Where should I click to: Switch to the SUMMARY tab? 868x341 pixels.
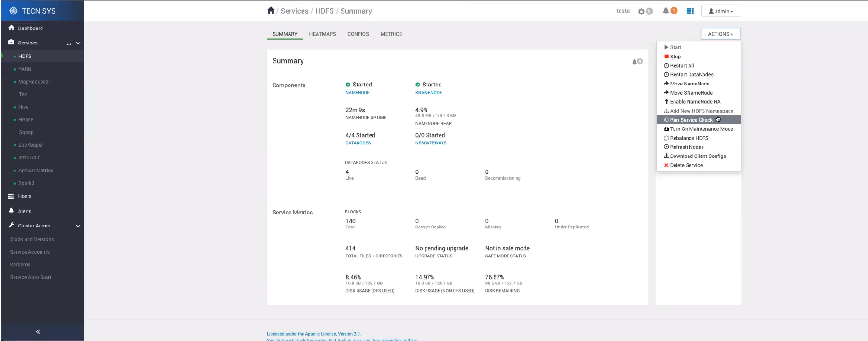click(x=285, y=34)
